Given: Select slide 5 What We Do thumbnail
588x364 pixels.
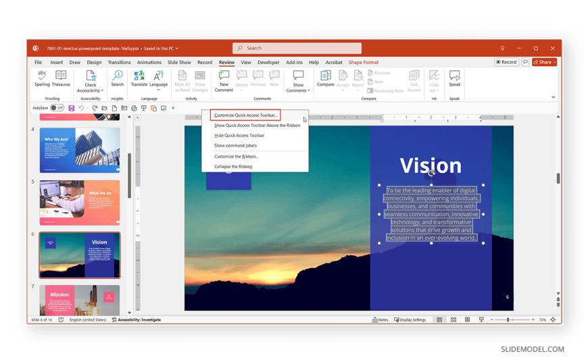Looking at the screenshot, I should tap(80, 203).
